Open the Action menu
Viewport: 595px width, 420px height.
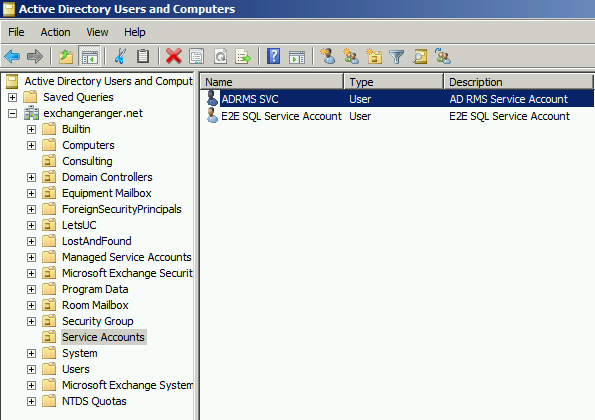(55, 32)
